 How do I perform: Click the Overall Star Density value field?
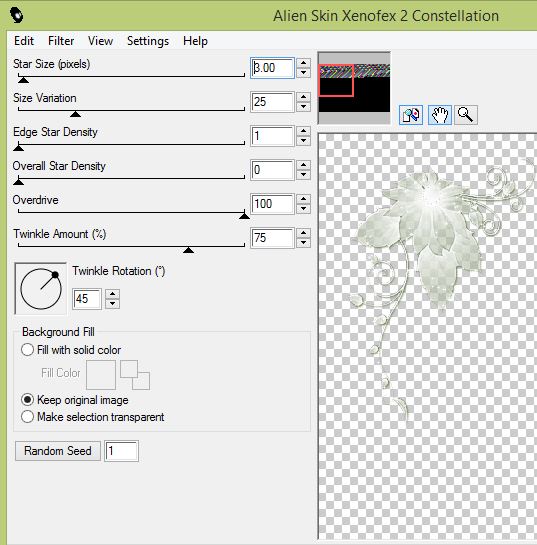pyautogui.click(x=272, y=170)
